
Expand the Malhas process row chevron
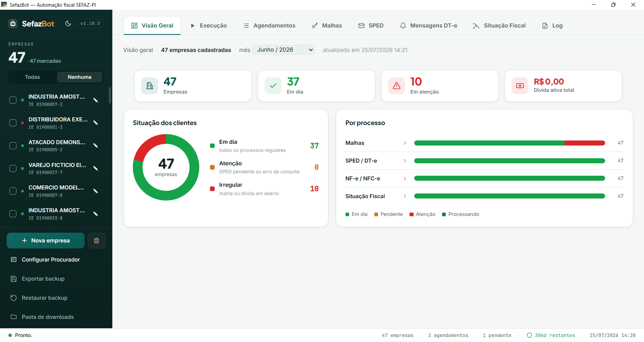coord(405,143)
